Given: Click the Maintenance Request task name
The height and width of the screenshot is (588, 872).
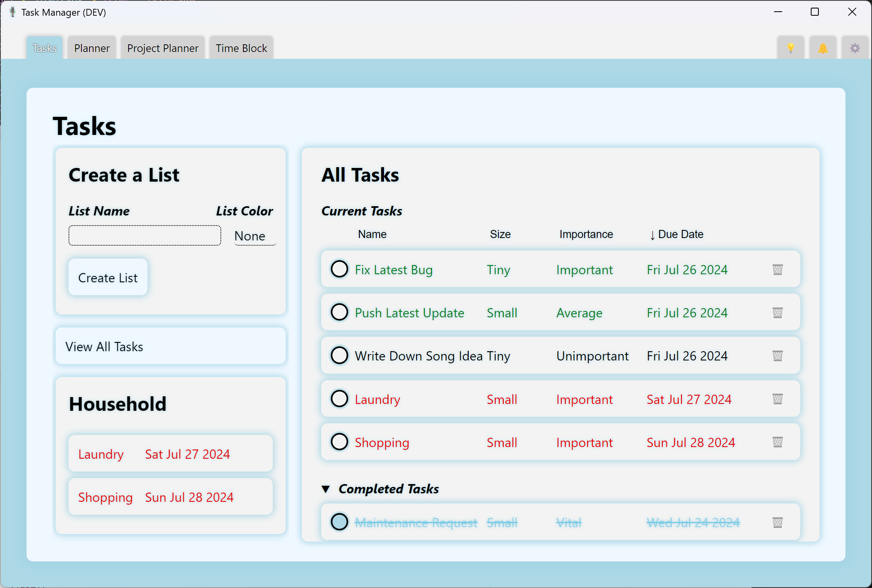Looking at the screenshot, I should pos(416,523).
